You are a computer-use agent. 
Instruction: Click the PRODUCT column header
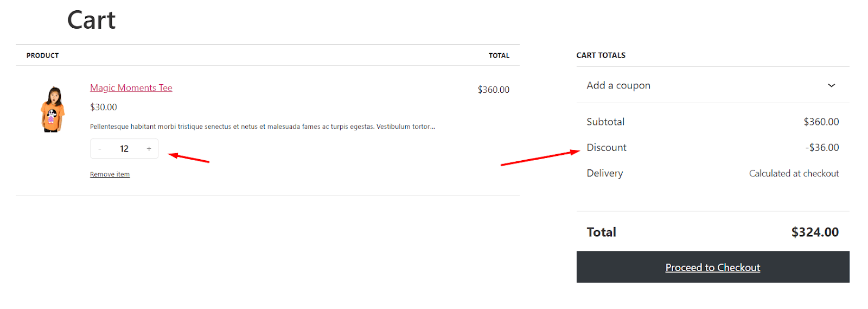coord(42,55)
